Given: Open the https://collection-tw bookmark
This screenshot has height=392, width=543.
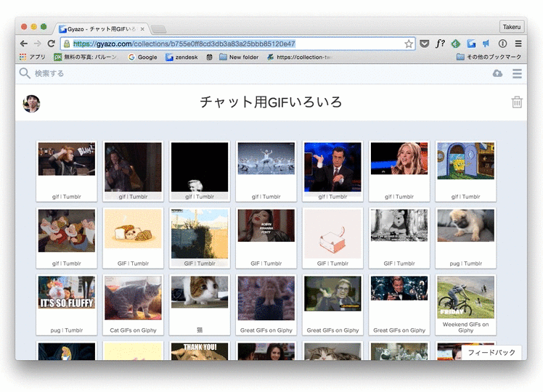Looking at the screenshot, I should click(x=299, y=57).
